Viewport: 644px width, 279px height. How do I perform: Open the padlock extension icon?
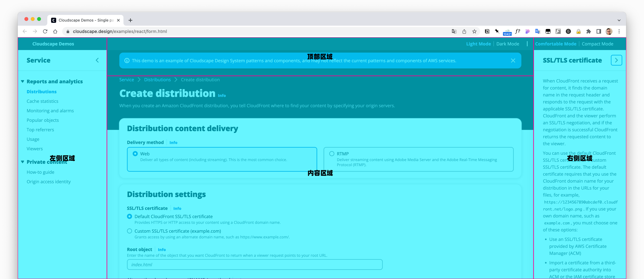[x=578, y=31]
